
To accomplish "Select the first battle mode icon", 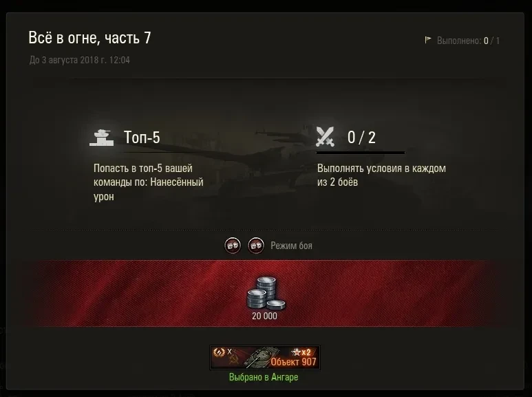I will pos(233,246).
